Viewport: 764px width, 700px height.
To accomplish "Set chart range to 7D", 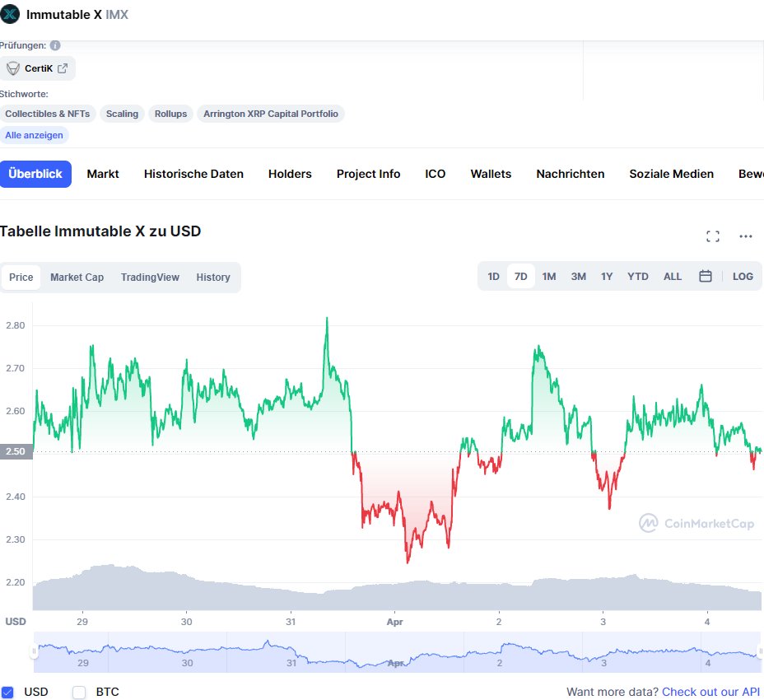I will pyautogui.click(x=521, y=277).
